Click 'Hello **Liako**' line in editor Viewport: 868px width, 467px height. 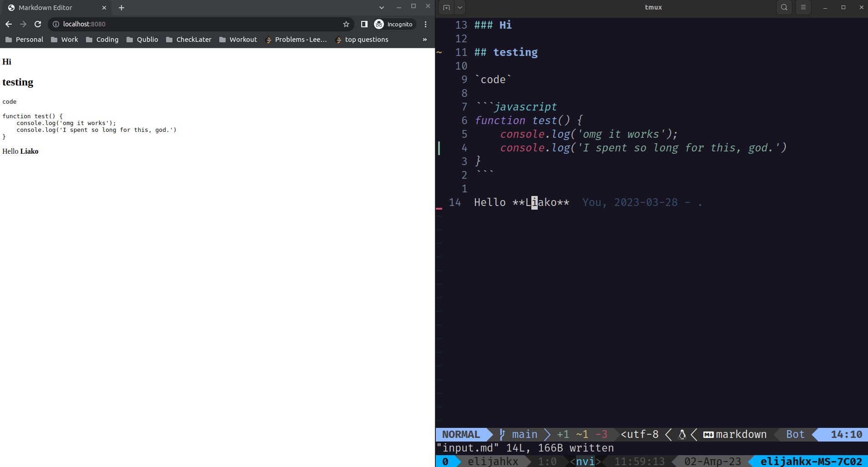[x=522, y=202]
